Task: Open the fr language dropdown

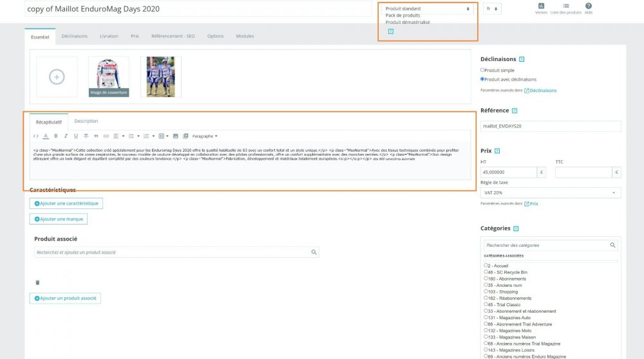Action: (491, 8)
